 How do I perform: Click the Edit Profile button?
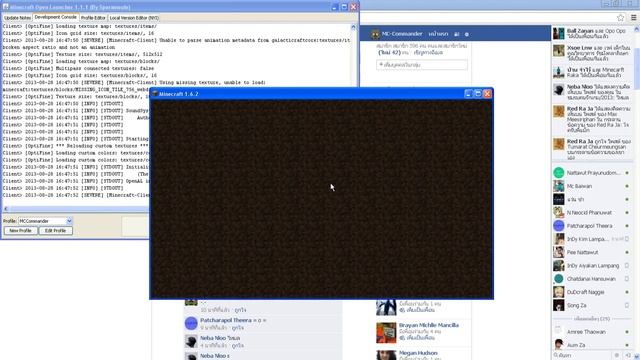pos(56,231)
